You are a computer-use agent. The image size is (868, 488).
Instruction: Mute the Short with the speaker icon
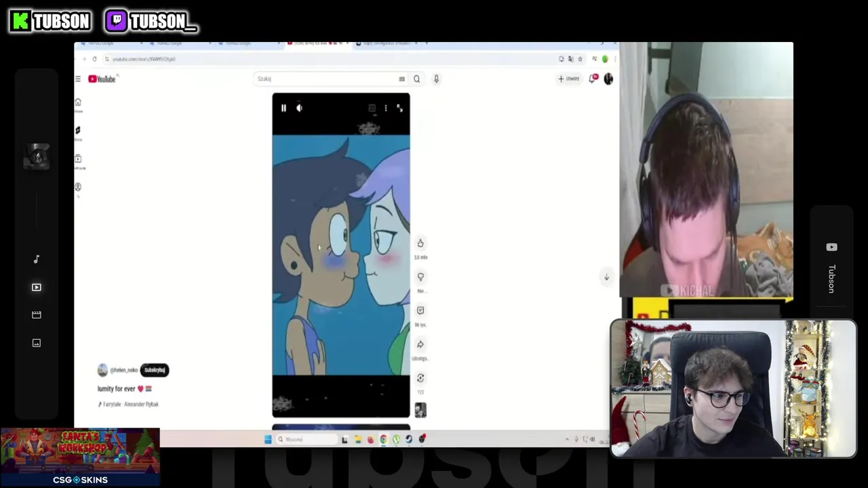299,108
